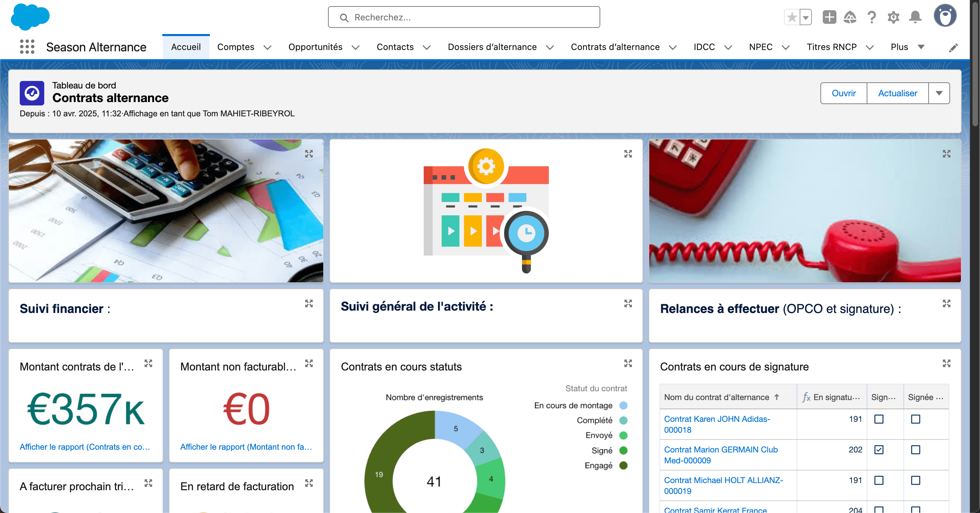The image size is (980, 513).
Task: Open the App Launcher grid icon
Action: pyautogui.click(x=27, y=47)
